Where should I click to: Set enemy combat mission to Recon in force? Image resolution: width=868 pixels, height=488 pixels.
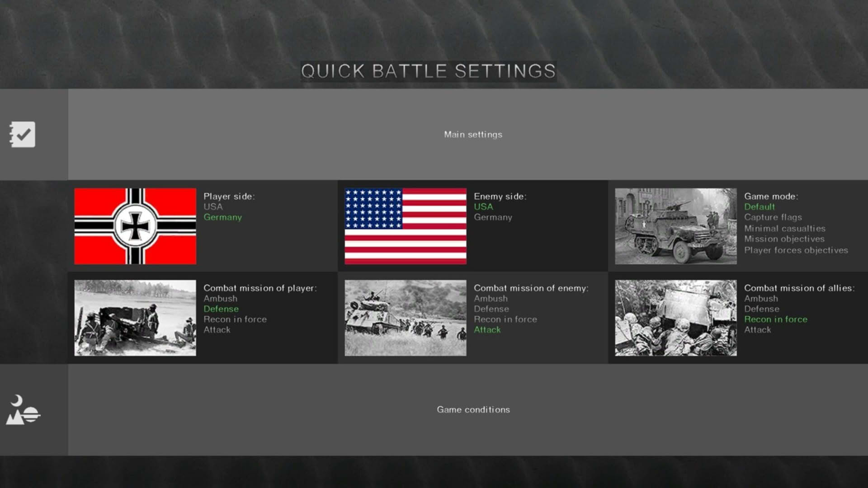pos(505,319)
